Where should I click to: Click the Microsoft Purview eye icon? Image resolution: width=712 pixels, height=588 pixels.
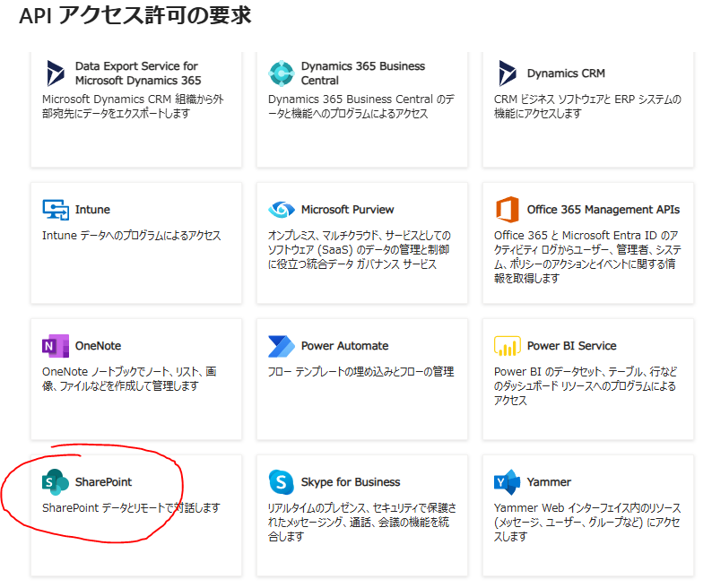pos(282,210)
